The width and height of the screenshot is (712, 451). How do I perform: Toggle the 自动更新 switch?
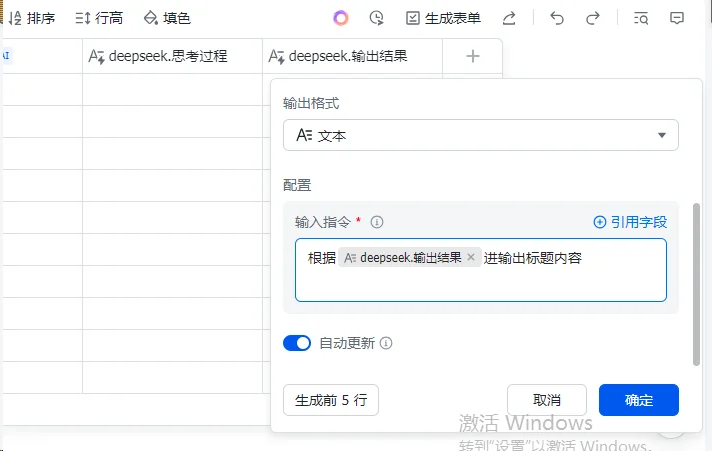pos(297,343)
